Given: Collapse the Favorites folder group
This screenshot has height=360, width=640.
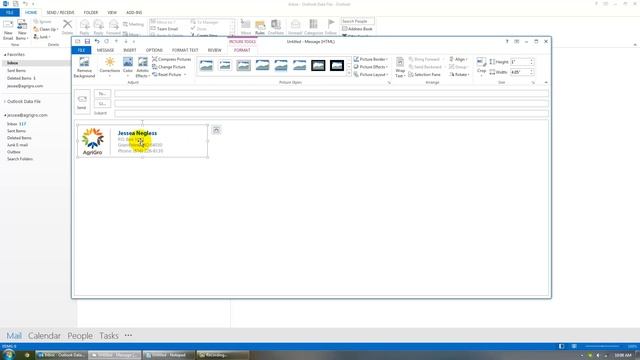Looking at the screenshot, I should click(5, 55).
